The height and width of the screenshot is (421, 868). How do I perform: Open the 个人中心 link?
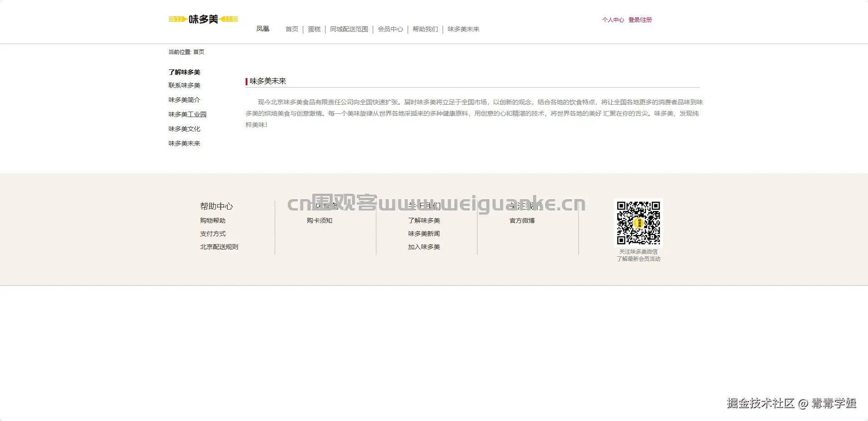613,20
